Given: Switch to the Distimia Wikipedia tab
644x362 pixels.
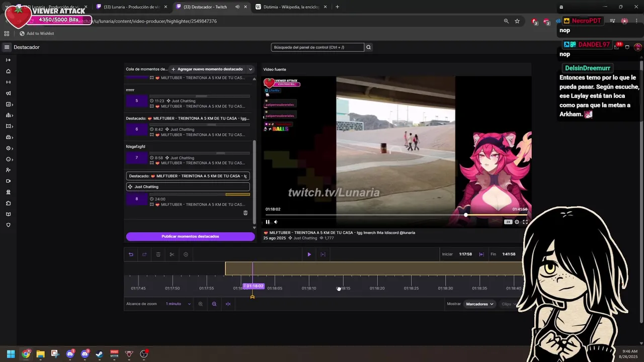Looking at the screenshot, I should 291,7.
